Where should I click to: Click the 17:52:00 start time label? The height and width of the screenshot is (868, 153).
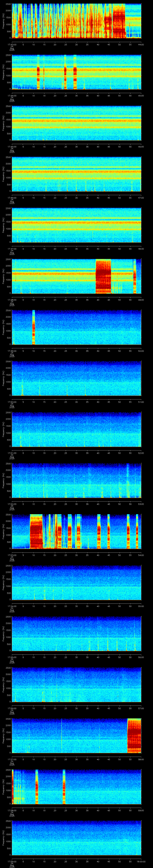coord(12,504)
